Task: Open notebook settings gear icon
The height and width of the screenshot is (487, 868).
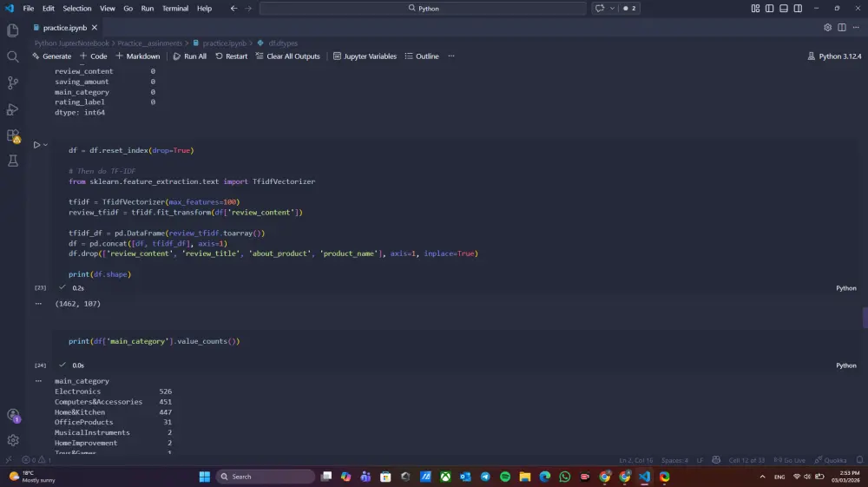Action: [x=827, y=28]
